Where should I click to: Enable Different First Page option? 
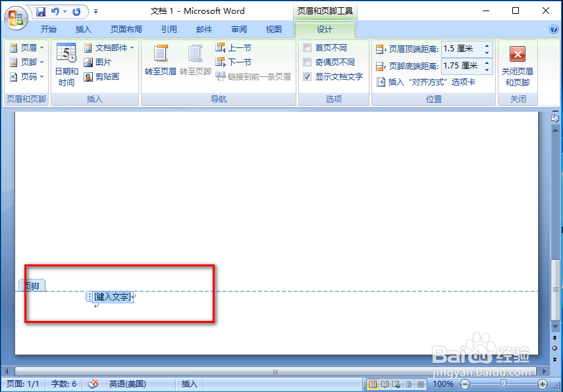point(307,47)
